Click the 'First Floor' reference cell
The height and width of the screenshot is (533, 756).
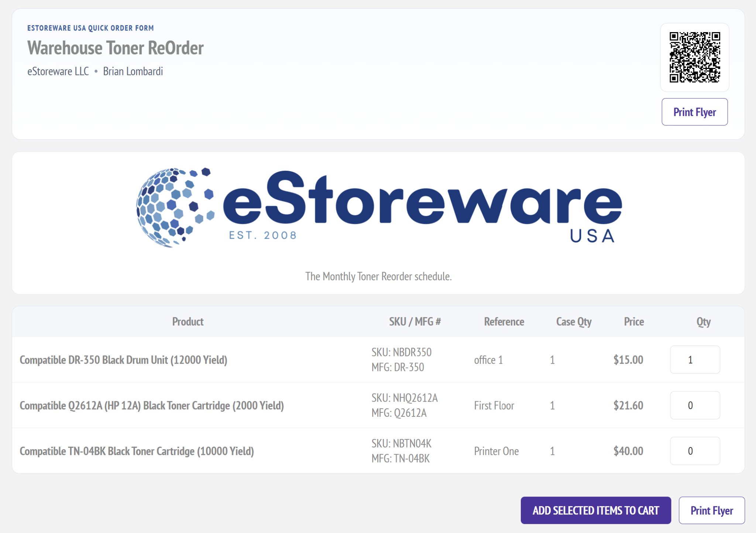[x=494, y=406]
